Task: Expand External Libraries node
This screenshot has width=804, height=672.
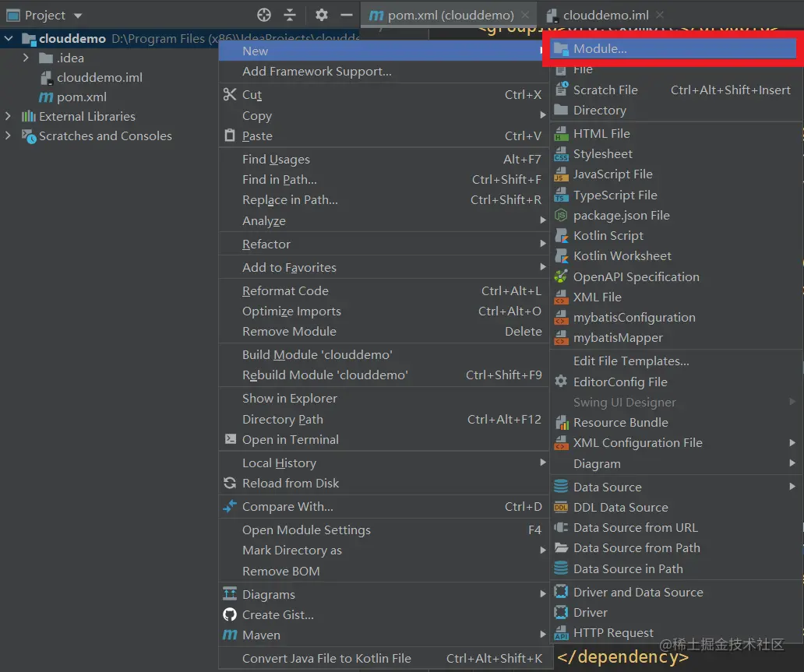Action: click(8, 116)
